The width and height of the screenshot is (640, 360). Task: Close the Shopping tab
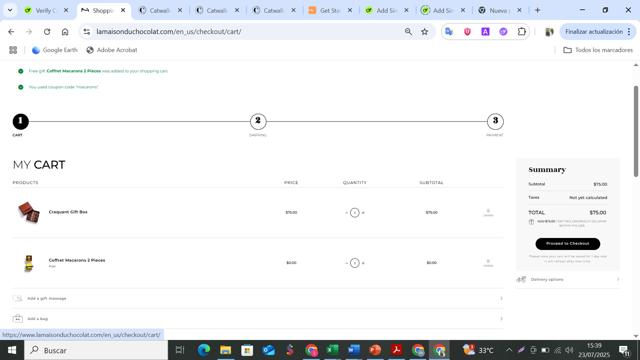click(x=123, y=10)
